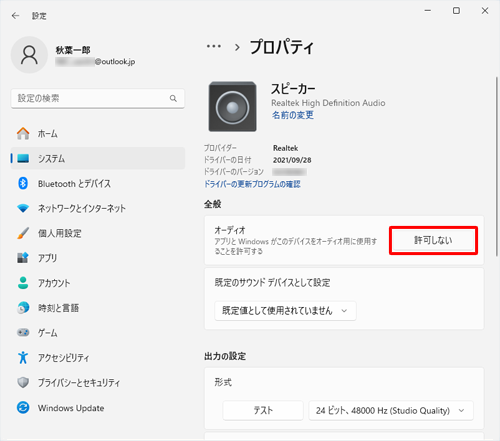Screen dimensions: 500x441
Task: Open ホーム home icon
Action: [23, 134]
